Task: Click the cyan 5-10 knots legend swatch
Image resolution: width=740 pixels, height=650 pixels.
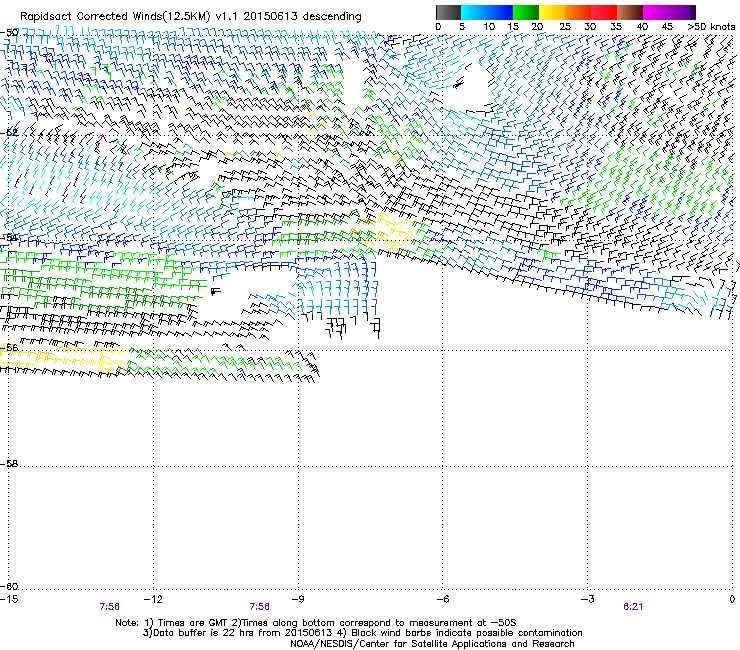Action: [x=474, y=12]
